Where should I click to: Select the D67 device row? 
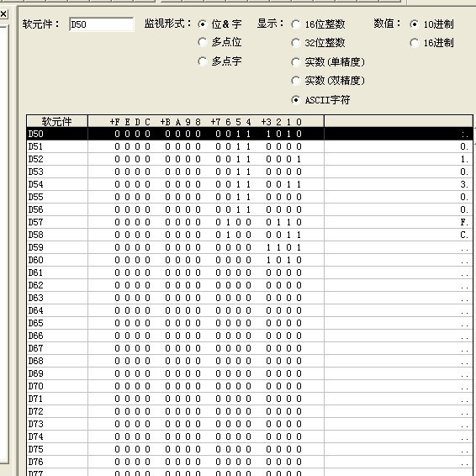click(250, 348)
